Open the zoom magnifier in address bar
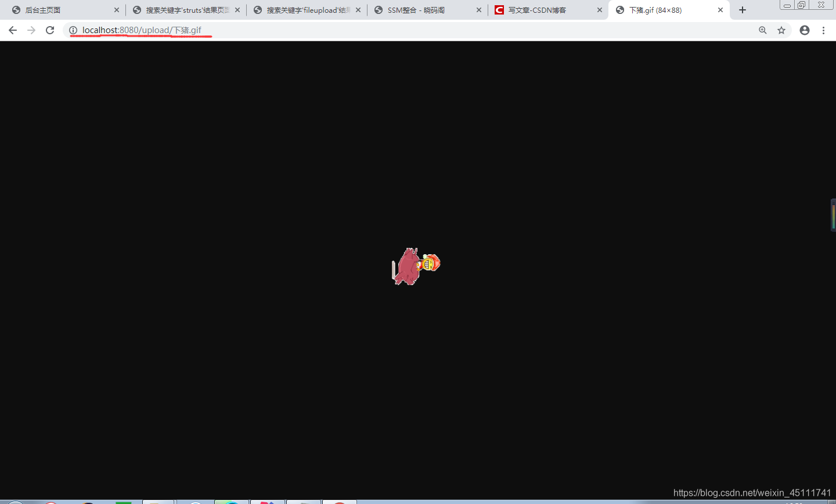 pyautogui.click(x=763, y=30)
